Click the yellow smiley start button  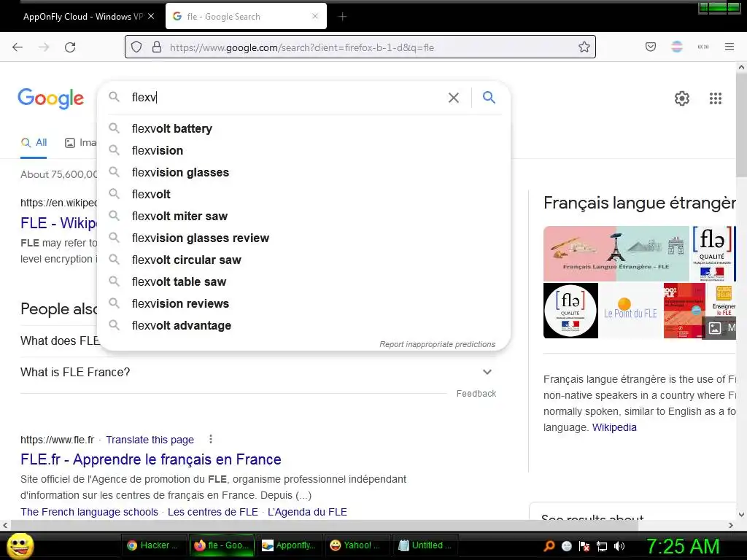[x=20, y=546]
